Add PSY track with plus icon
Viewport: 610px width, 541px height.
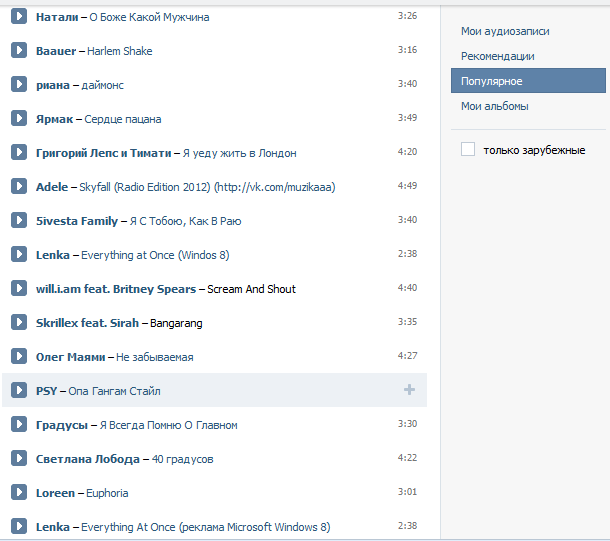coord(409,390)
